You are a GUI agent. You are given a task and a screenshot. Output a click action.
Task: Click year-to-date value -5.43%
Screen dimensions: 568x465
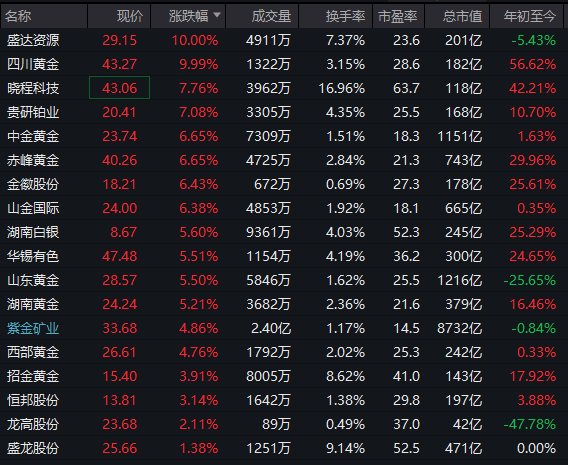[534, 40]
